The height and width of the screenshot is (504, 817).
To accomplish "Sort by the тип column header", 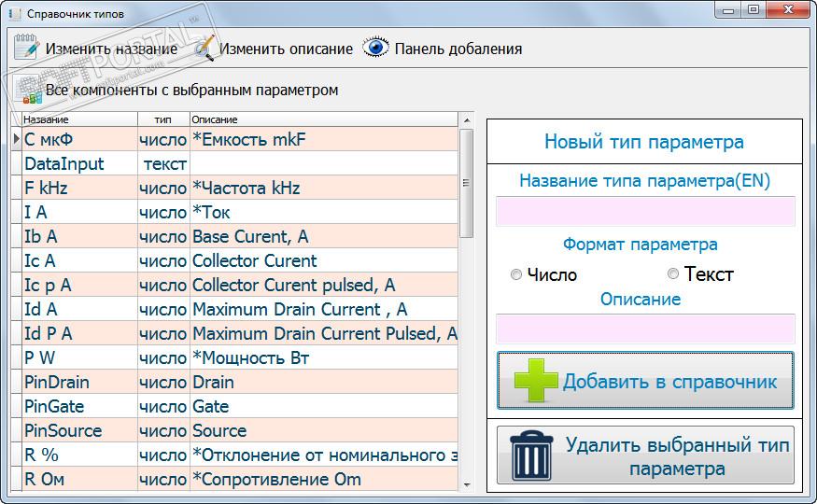I will coord(163,119).
